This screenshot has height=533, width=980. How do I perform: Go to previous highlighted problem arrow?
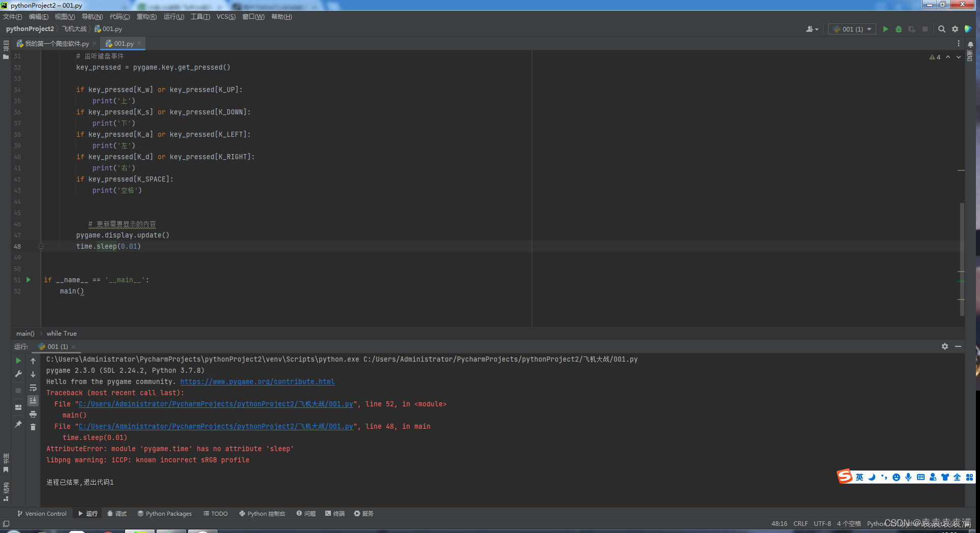(948, 57)
